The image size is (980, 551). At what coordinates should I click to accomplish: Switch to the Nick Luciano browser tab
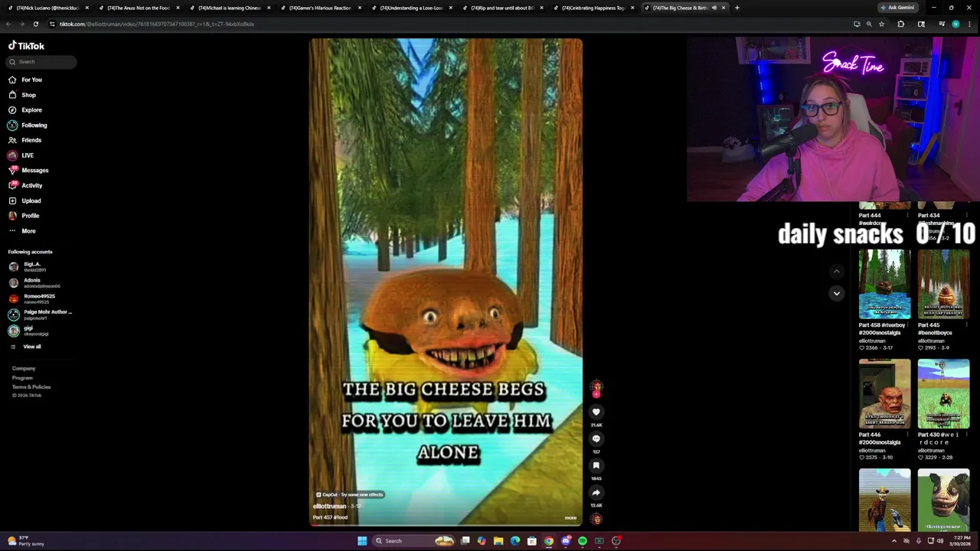[x=46, y=8]
